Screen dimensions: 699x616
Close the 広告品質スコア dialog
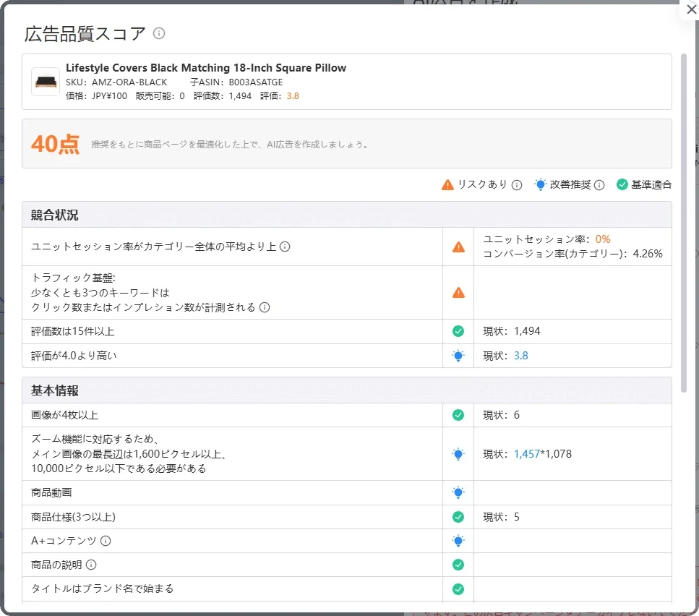click(691, 9)
